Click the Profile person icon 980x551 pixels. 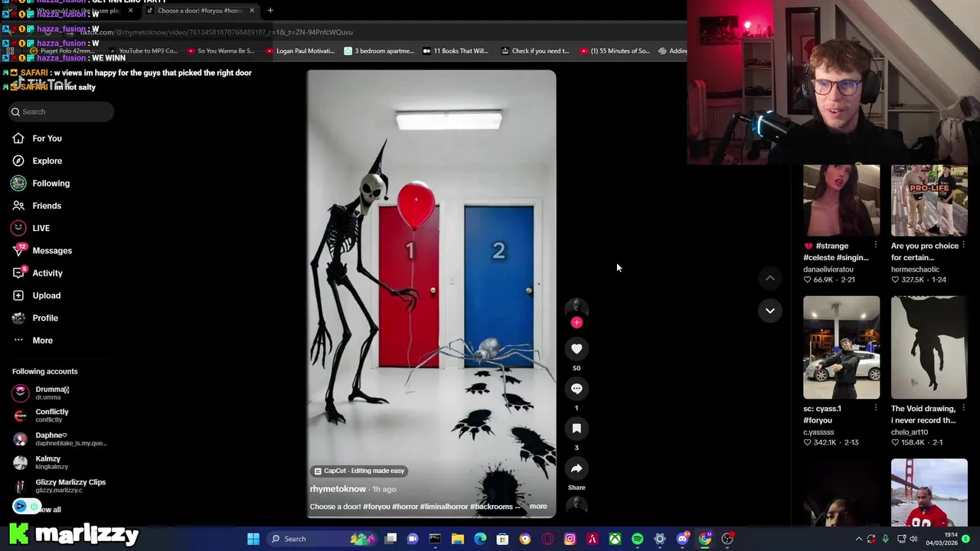[x=18, y=318]
